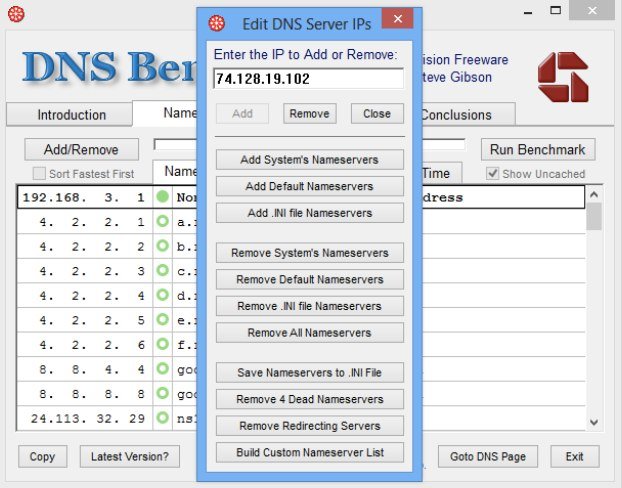
Task: Click Add .INI file Nameservers
Action: (x=310, y=213)
